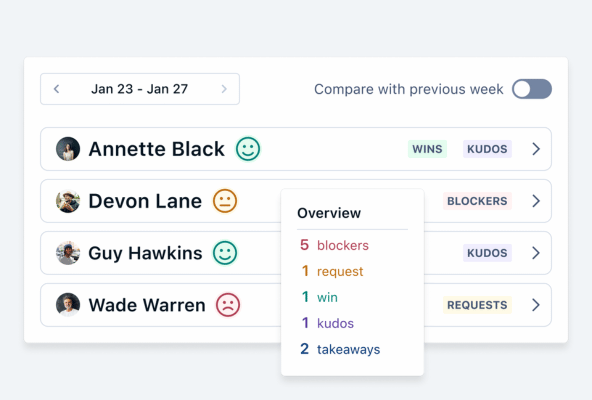Click the Annette Black name

pyautogui.click(x=157, y=149)
